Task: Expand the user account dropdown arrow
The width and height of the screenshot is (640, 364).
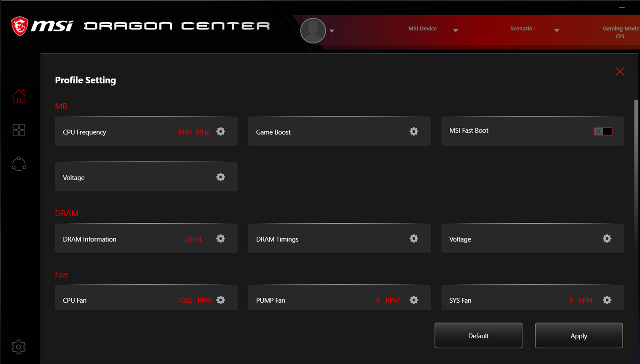Action: 332,31
